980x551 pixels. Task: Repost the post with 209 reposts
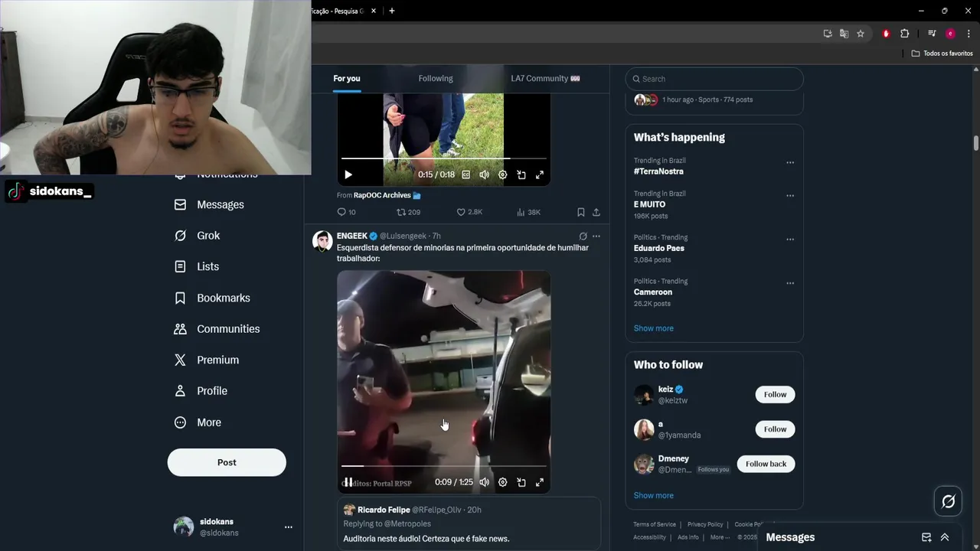(408, 212)
